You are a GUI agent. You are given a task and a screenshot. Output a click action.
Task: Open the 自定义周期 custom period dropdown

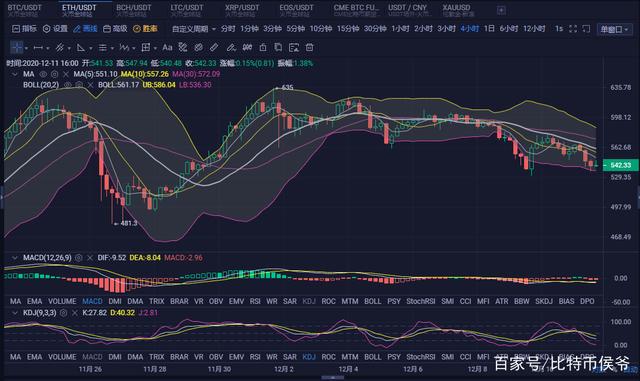tap(194, 29)
